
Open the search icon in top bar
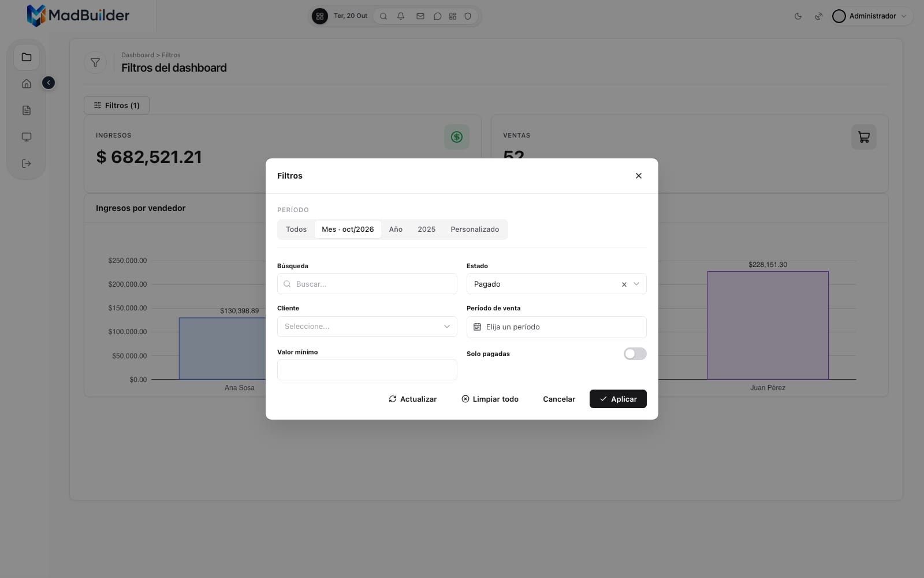pos(383,16)
